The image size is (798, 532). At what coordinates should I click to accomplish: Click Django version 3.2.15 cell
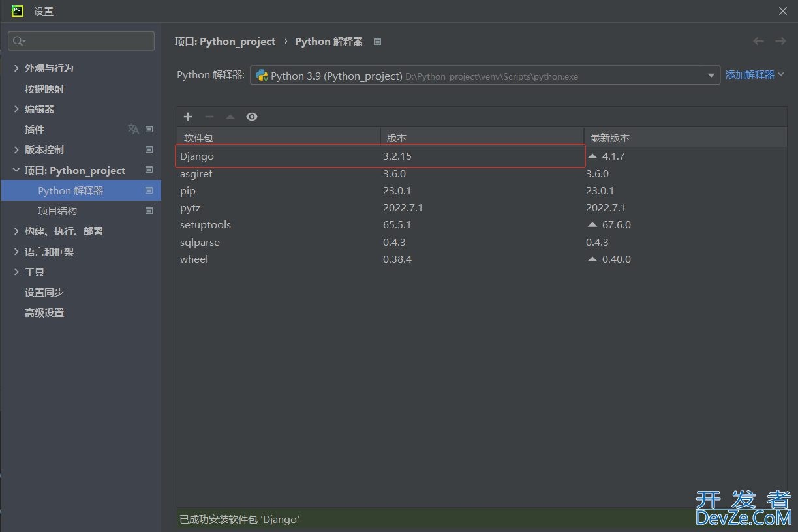click(397, 156)
